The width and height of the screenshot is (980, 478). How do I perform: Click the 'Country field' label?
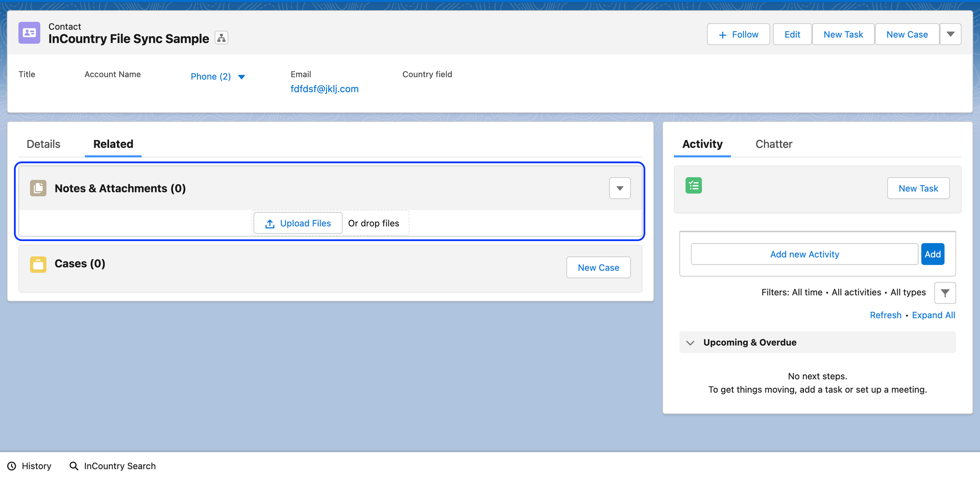427,74
